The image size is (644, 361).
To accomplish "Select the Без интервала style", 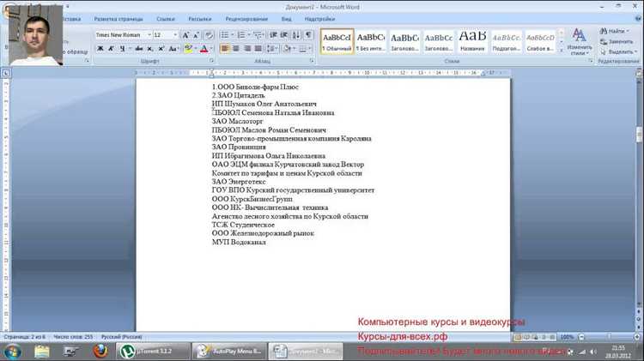I will pyautogui.click(x=370, y=41).
